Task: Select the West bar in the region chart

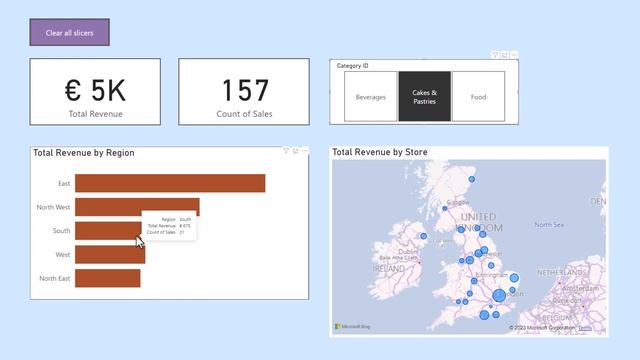Action: point(110,255)
